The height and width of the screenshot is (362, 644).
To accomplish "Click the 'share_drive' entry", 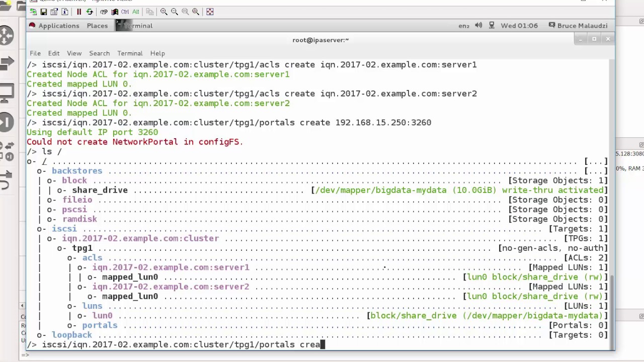I will (x=100, y=190).
